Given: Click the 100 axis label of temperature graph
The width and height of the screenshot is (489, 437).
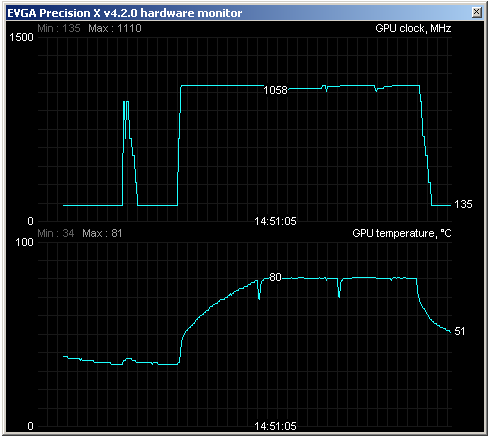Looking at the screenshot, I should tap(24, 242).
